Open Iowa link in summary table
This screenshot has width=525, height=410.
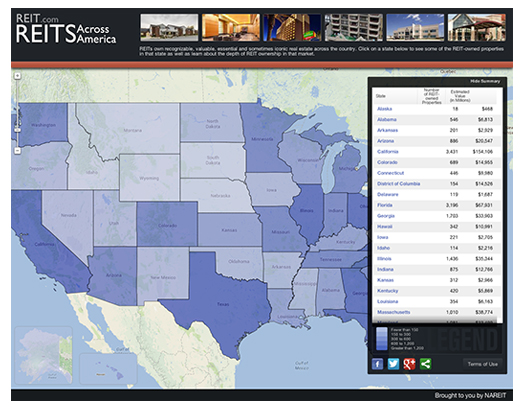click(x=382, y=237)
